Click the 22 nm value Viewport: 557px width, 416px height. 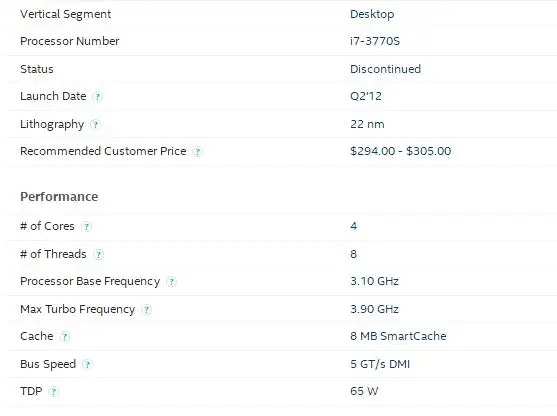pyautogui.click(x=367, y=124)
